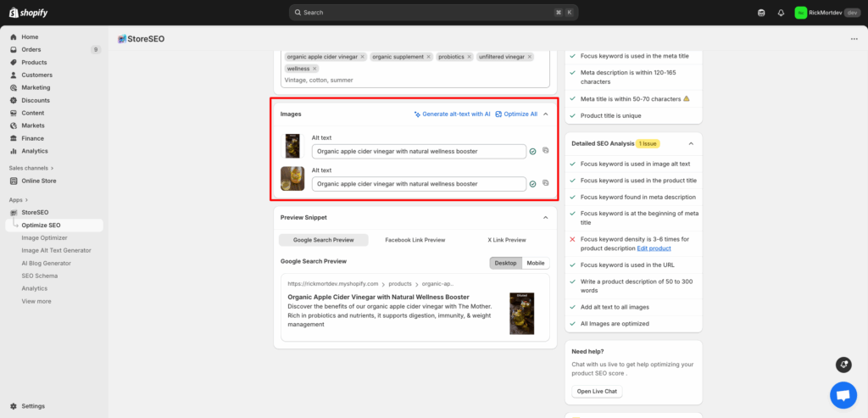Collapse the Detailed SEO Analysis panel
This screenshot has width=868, height=418.
[x=692, y=144]
